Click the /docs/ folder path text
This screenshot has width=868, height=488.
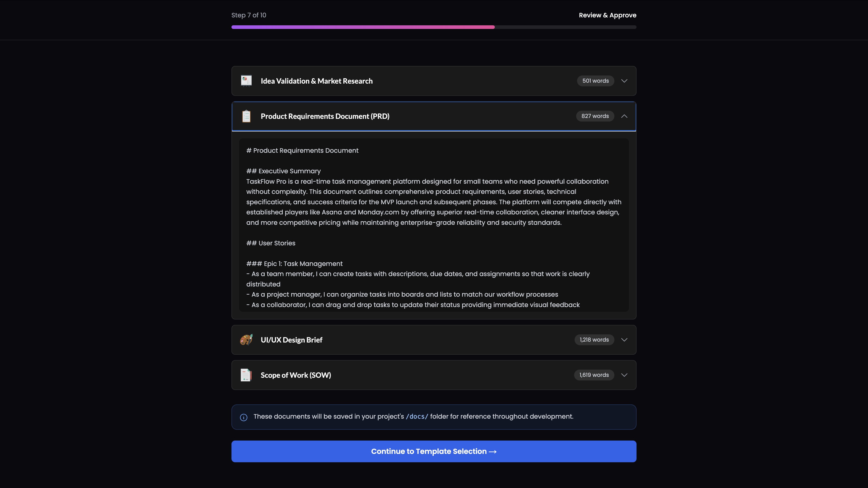click(417, 417)
